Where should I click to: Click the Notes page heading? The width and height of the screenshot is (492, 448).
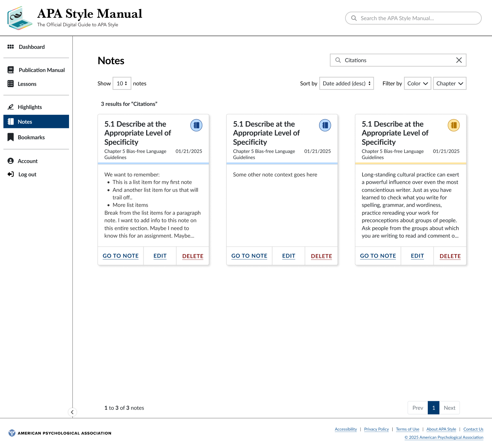(111, 60)
